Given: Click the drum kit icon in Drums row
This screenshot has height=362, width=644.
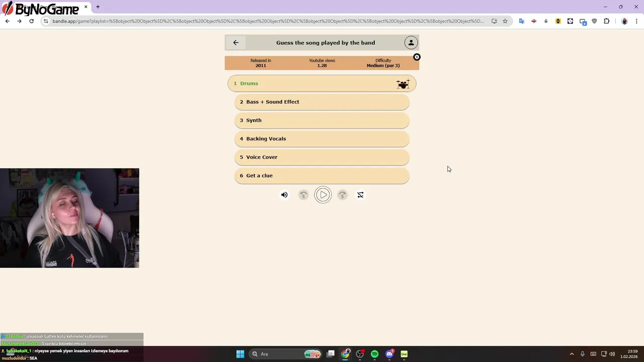Looking at the screenshot, I should [403, 84].
